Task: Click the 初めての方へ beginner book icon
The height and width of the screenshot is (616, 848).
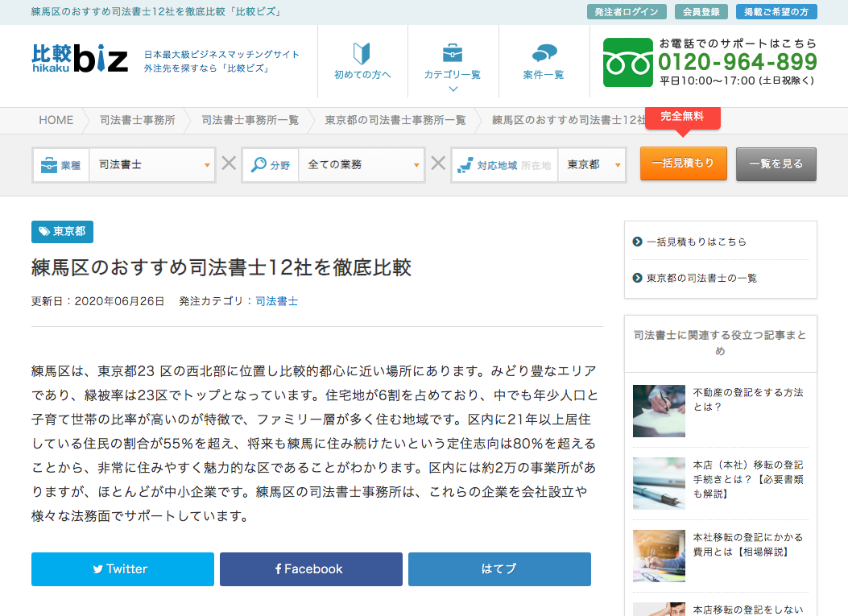Action: 362,53
